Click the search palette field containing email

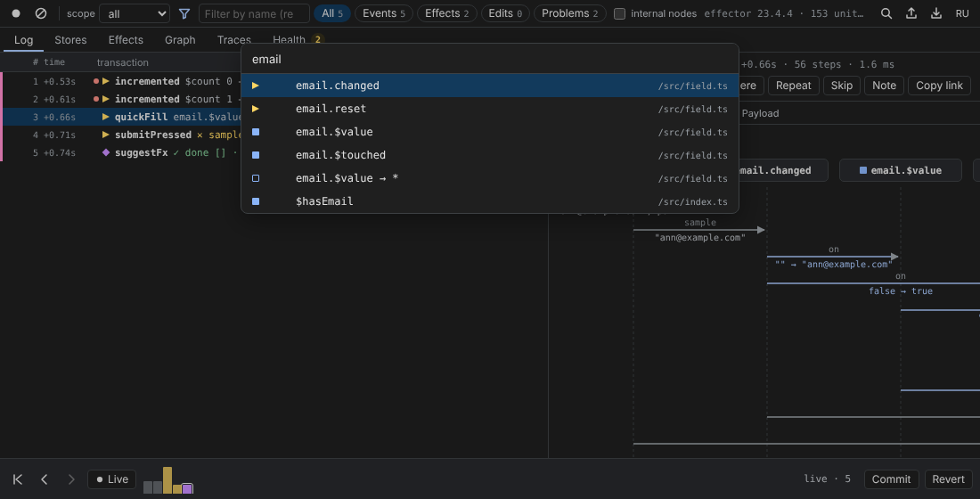[490, 60]
